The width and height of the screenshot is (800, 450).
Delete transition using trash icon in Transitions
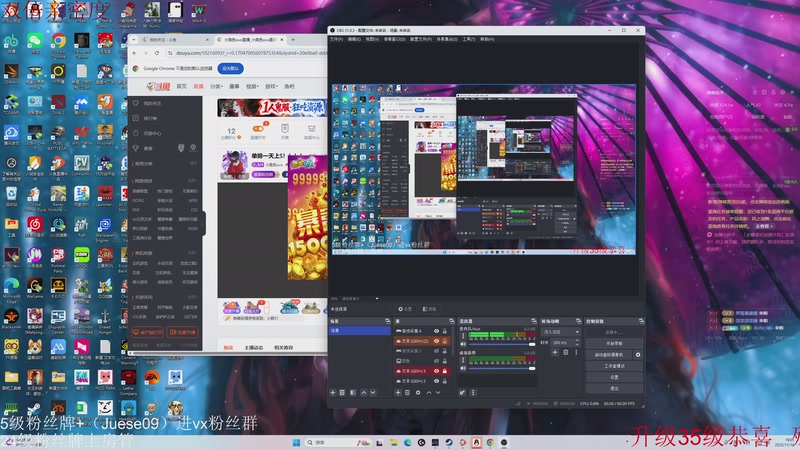click(x=565, y=353)
